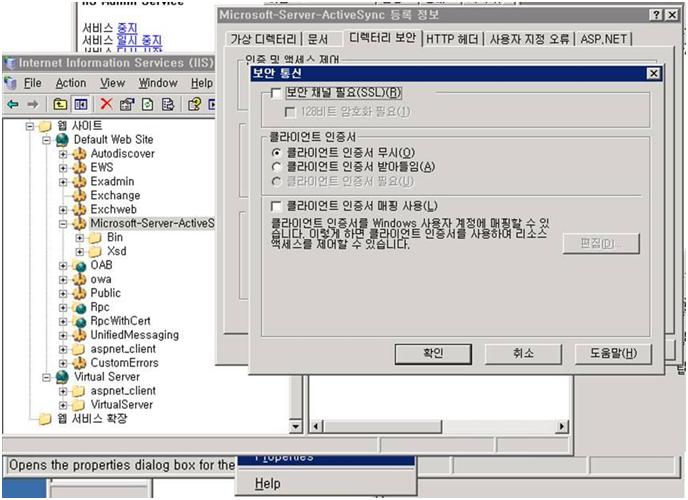
Task: Expand the Public tree node
Action: [x=63, y=294]
